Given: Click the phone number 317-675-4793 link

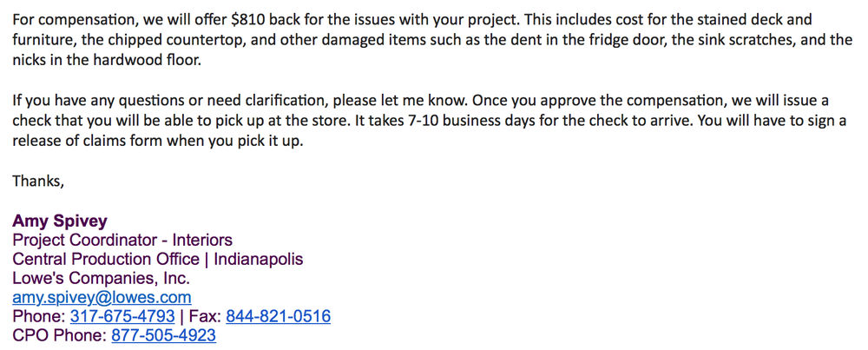Looking at the screenshot, I should [x=122, y=316].
